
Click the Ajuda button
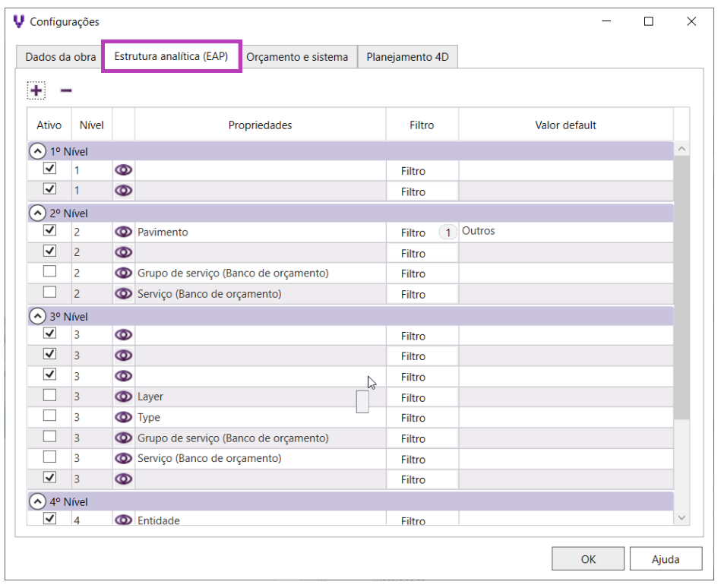point(665,559)
